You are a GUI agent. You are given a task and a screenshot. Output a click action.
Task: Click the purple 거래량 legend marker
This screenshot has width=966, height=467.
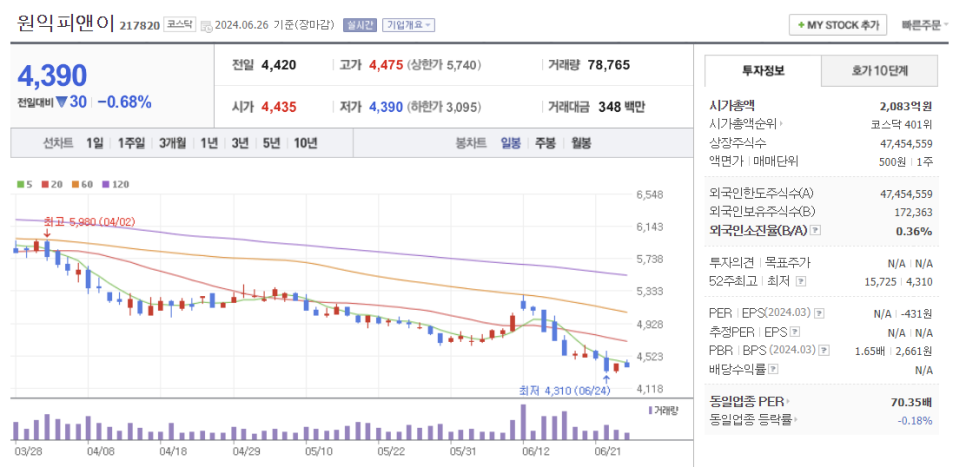650,410
